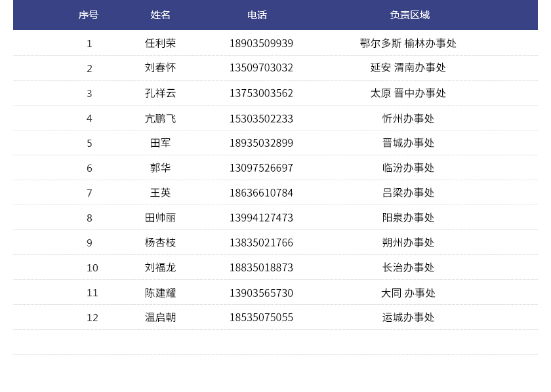Click 吕梁办事处 cell
551x392 pixels.
pos(408,193)
